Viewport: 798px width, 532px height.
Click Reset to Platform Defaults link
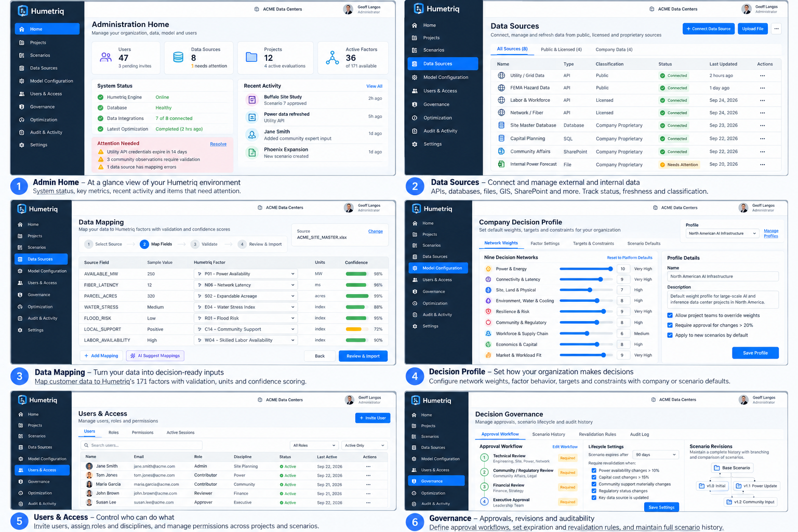[x=630, y=258]
